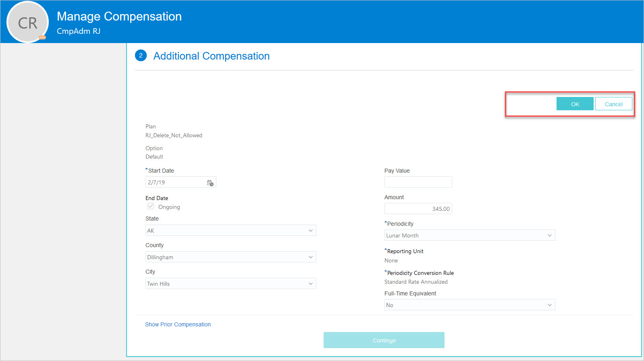
Task: Click the step 2 circle icon
Action: click(x=141, y=56)
